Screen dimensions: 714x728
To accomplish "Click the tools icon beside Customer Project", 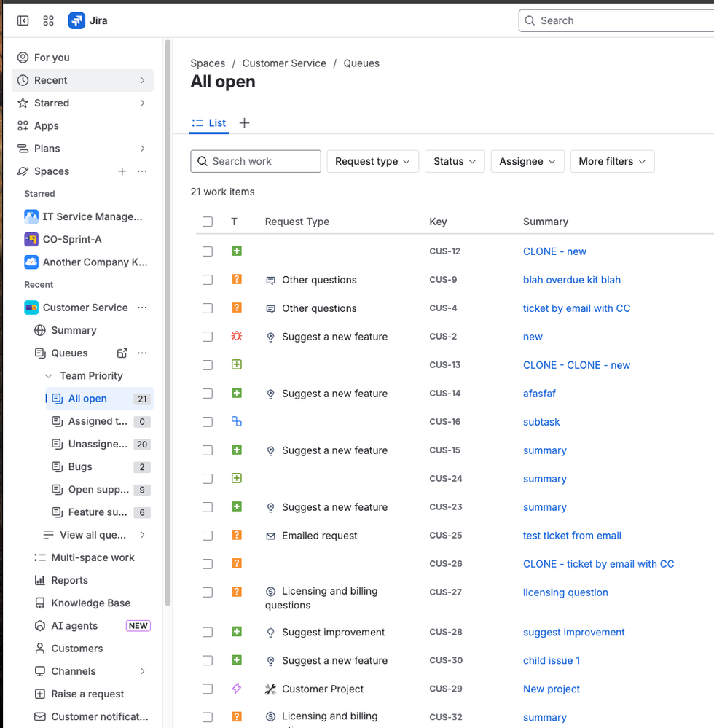I will coord(270,689).
